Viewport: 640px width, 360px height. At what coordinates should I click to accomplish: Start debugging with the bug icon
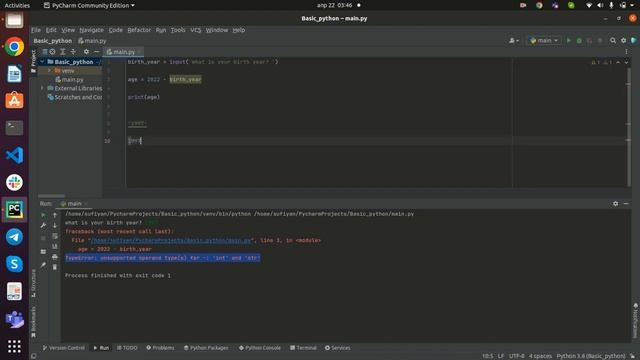coord(579,40)
